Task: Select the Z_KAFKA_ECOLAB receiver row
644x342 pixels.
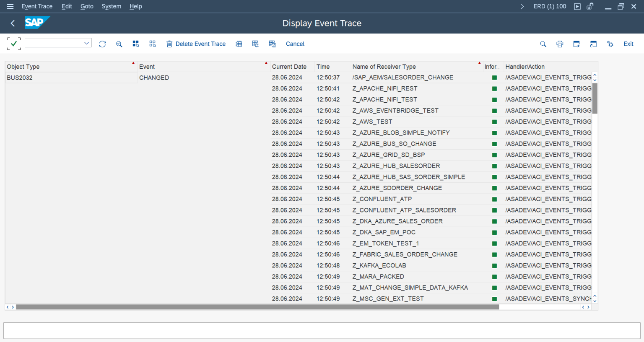Action: pos(379,266)
